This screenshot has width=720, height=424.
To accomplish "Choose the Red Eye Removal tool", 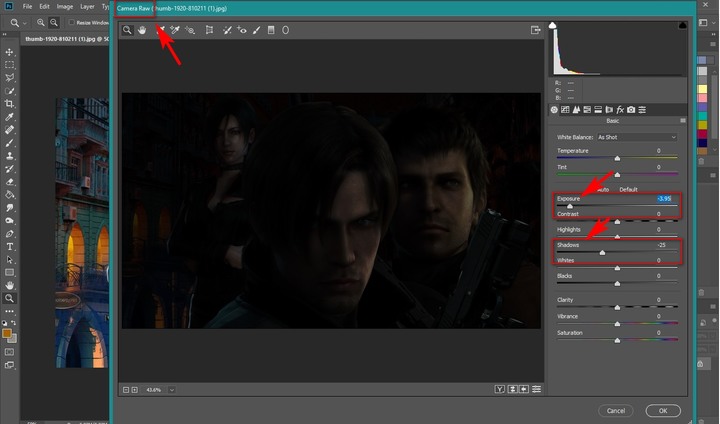I will pos(242,30).
